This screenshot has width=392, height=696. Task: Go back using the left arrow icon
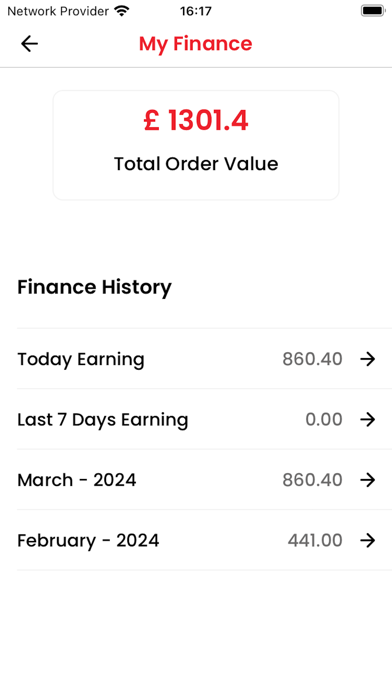[29, 44]
